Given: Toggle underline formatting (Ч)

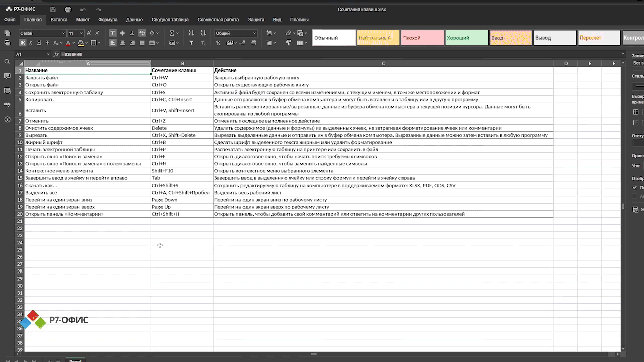Looking at the screenshot, I should (39, 43).
